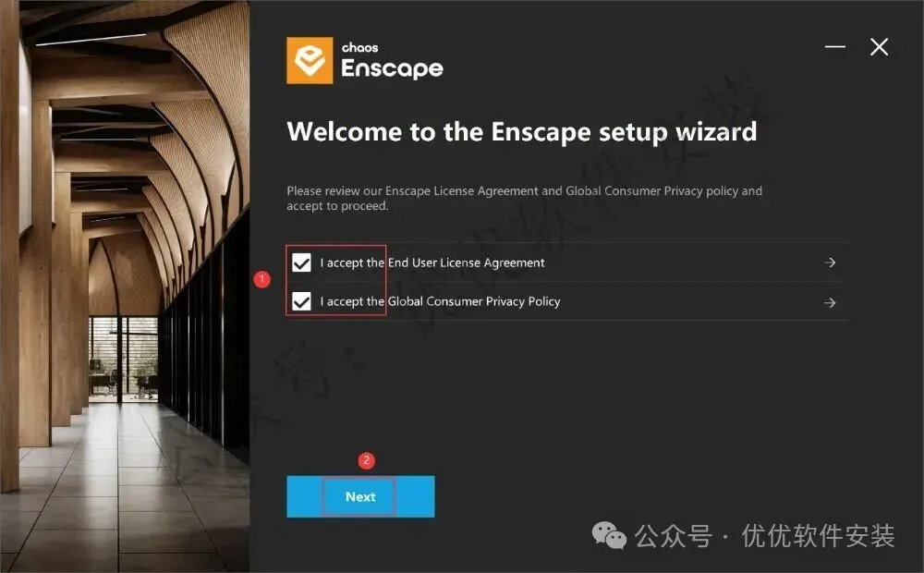This screenshot has width=924, height=573.
Task: Click the '优优软件安装' watermark text
Action: pos(818,536)
